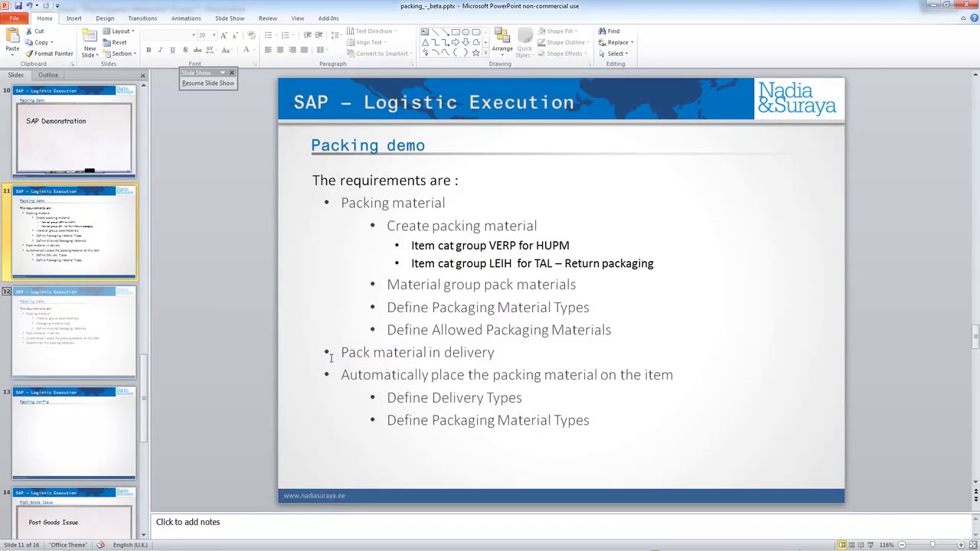Align text left
980x551 pixels.
tap(268, 50)
